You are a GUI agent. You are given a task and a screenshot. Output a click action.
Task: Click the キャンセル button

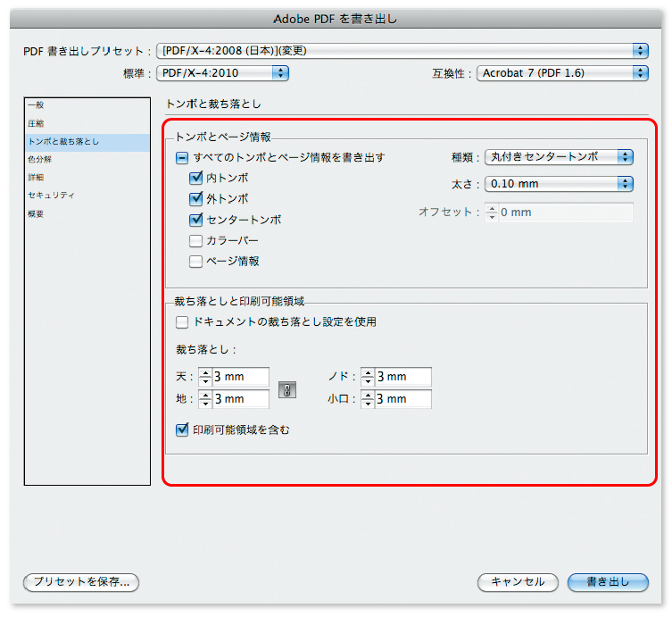518,582
